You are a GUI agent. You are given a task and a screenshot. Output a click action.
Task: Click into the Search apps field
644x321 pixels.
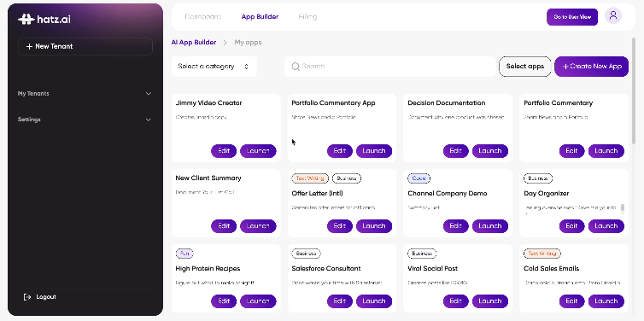390,67
